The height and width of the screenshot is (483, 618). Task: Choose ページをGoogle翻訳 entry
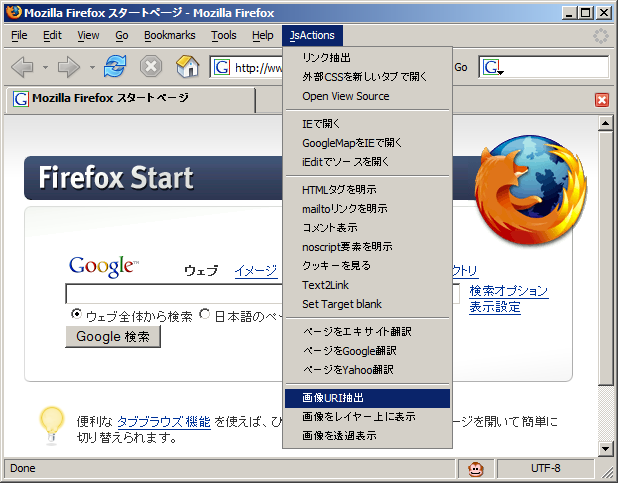pyautogui.click(x=367, y=351)
